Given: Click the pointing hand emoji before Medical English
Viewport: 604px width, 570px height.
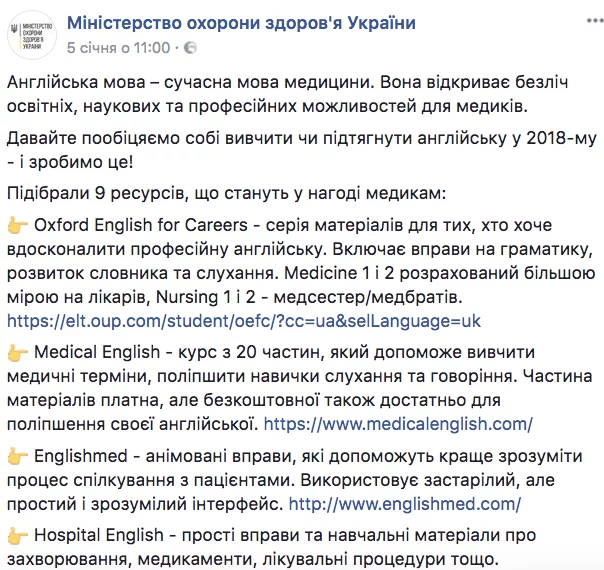Looking at the screenshot, I should click(17, 353).
